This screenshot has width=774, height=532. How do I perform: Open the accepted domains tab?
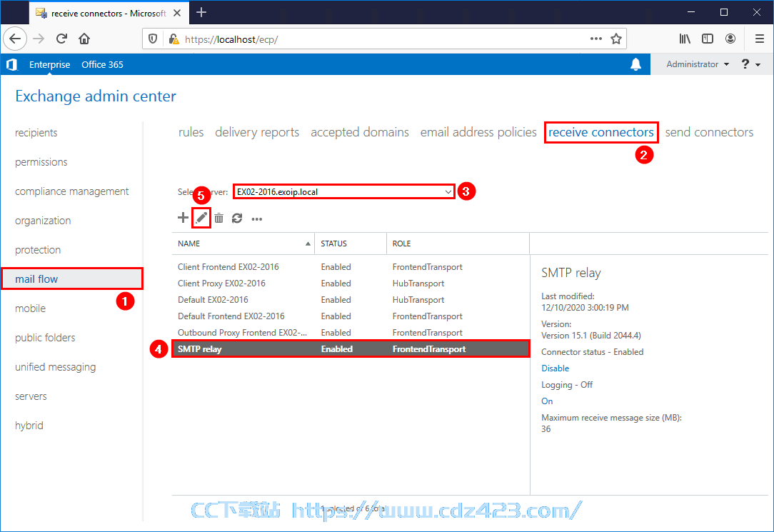tap(360, 132)
